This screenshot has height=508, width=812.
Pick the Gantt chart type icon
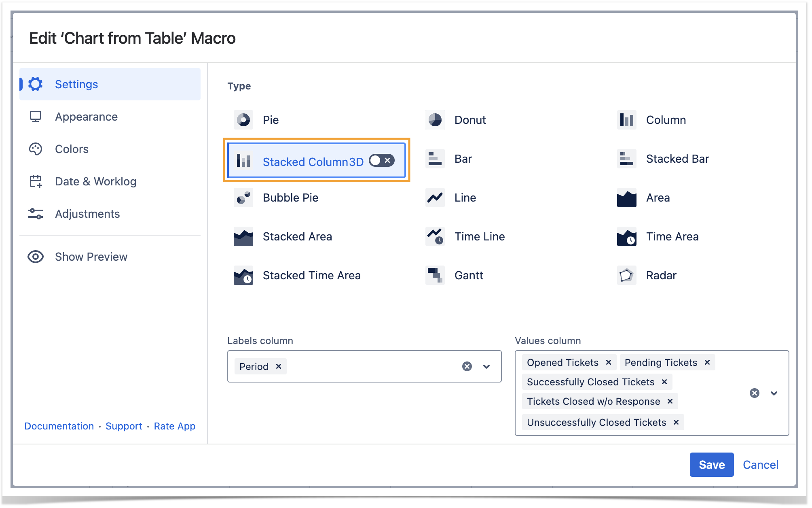pos(435,275)
